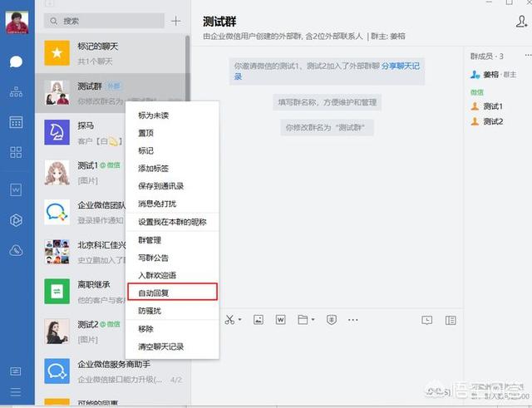The height and width of the screenshot is (408, 532).
Task: Select 标记 in context menu
Action: point(172,150)
